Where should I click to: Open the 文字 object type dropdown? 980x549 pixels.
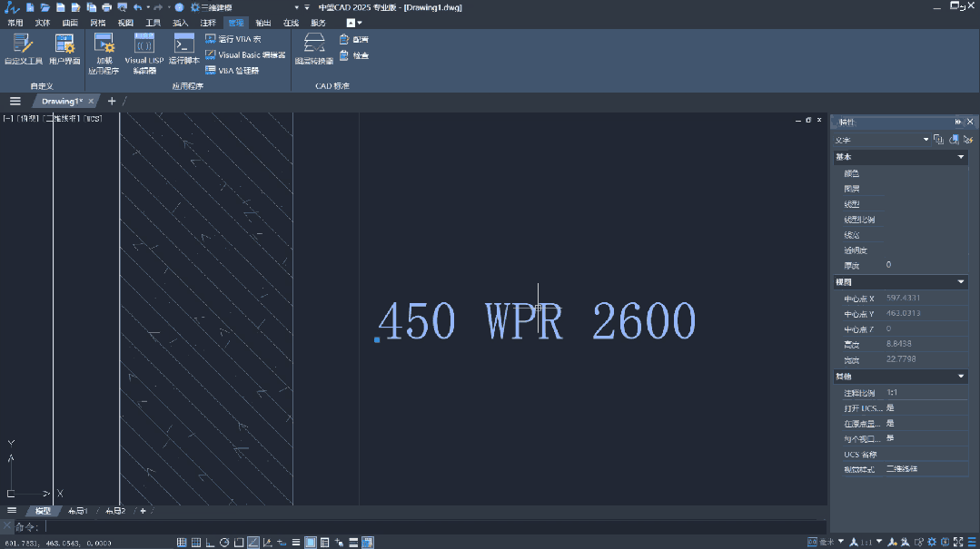926,140
